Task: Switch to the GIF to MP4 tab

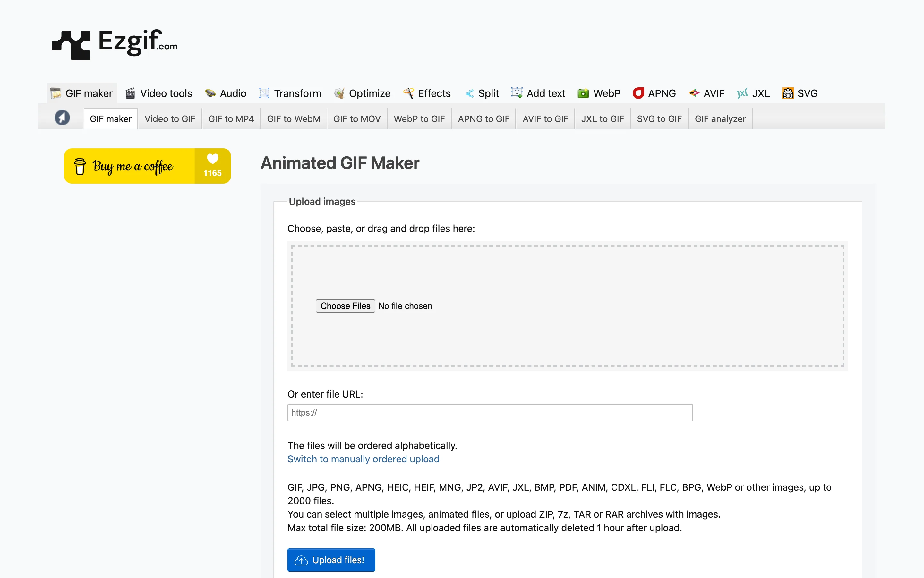Action: click(231, 119)
